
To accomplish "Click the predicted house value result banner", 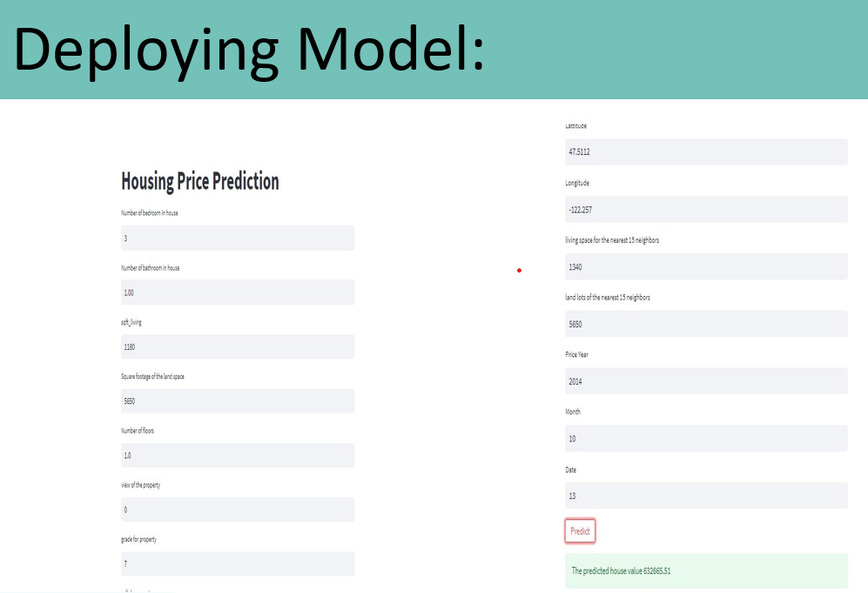I will (706, 571).
